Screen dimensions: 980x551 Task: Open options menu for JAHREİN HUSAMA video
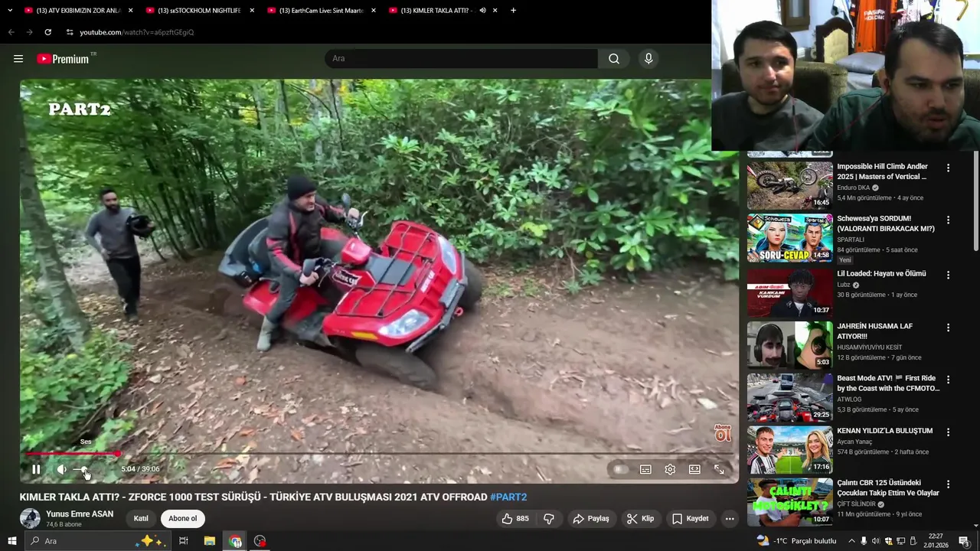point(948,328)
